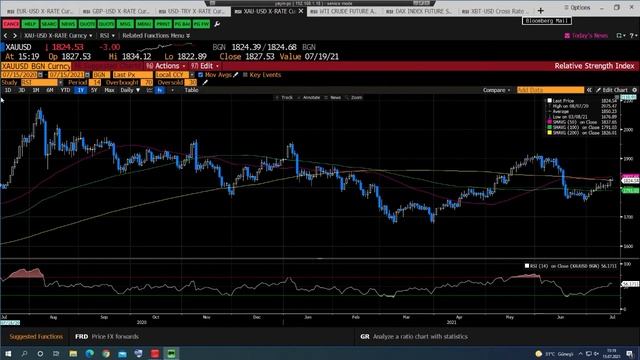Image resolution: width=640 pixels, height=360 pixels.
Task: Click the SMAVG (50) magenta color swatch
Action: point(550,122)
